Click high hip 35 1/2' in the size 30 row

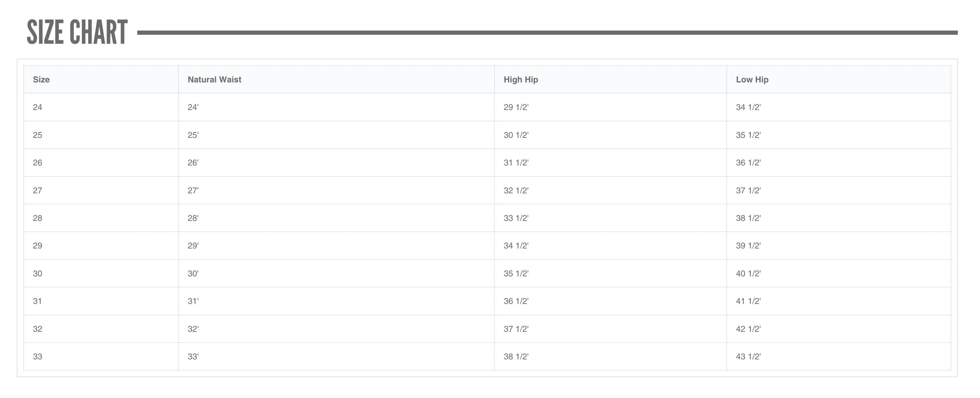point(516,273)
